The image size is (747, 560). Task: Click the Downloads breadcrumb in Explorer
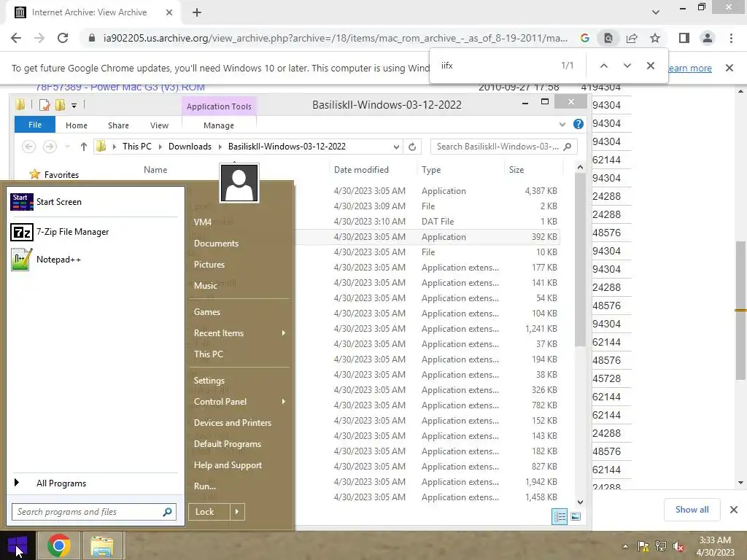190,147
